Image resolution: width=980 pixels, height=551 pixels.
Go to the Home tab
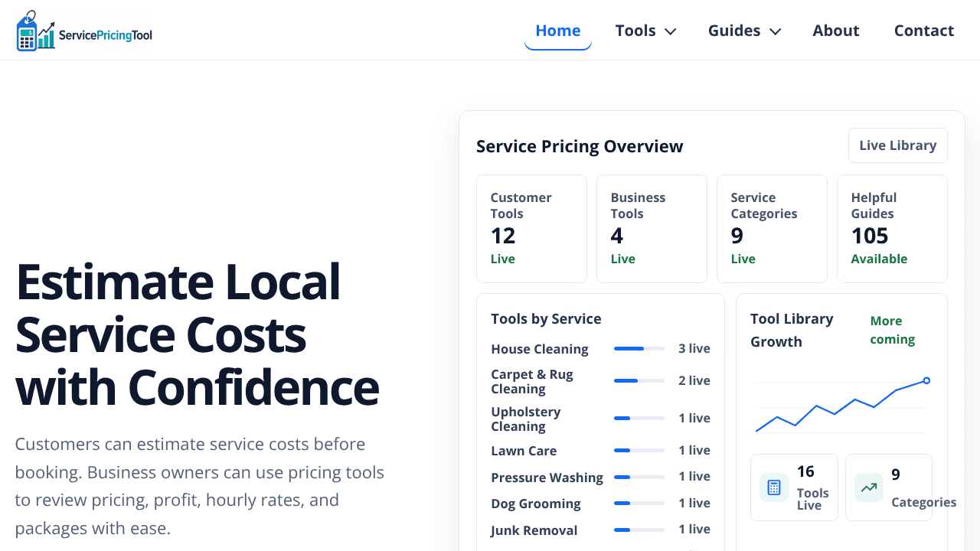[x=558, y=31]
